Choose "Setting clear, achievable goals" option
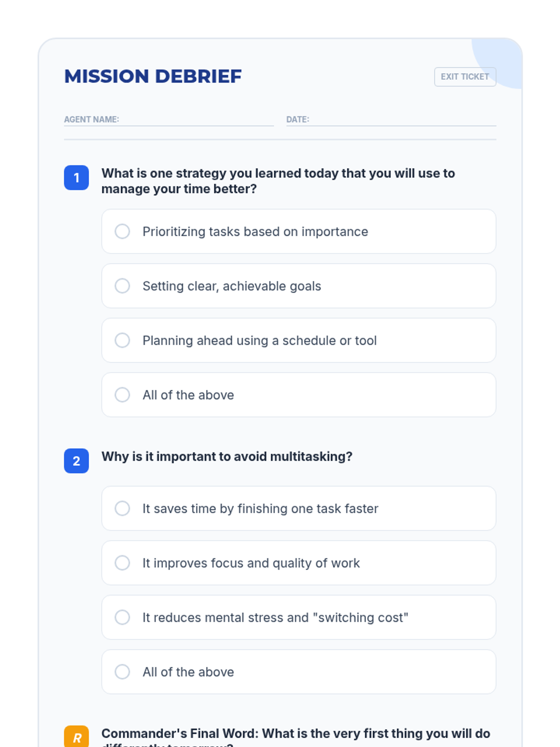The width and height of the screenshot is (560, 747). point(122,286)
